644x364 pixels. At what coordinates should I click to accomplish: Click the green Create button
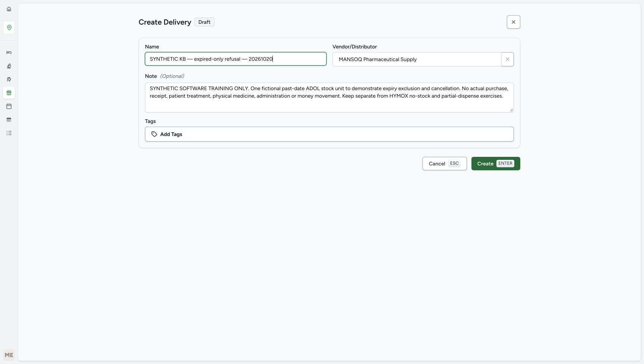496,164
